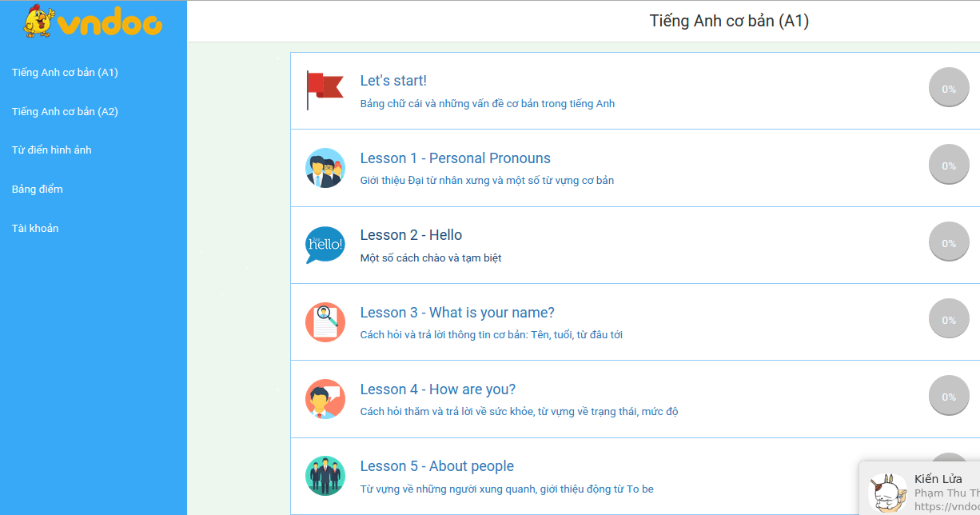Open Từ điển hình ảnh in sidebar

[51, 150]
